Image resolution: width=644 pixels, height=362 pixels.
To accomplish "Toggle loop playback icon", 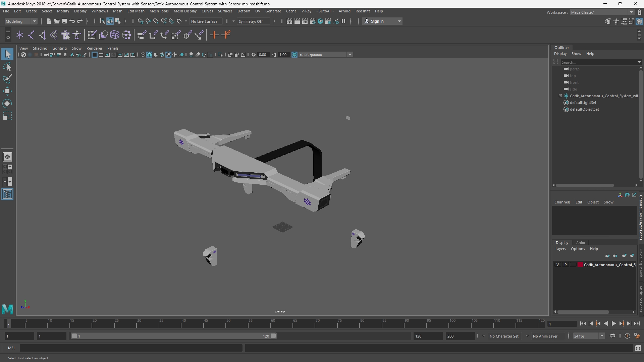I will (612, 336).
